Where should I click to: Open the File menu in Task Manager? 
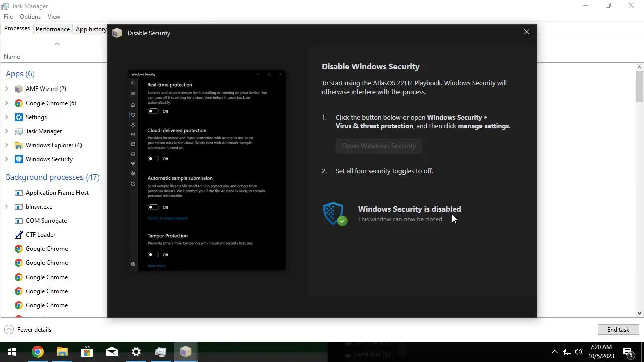coord(8,17)
